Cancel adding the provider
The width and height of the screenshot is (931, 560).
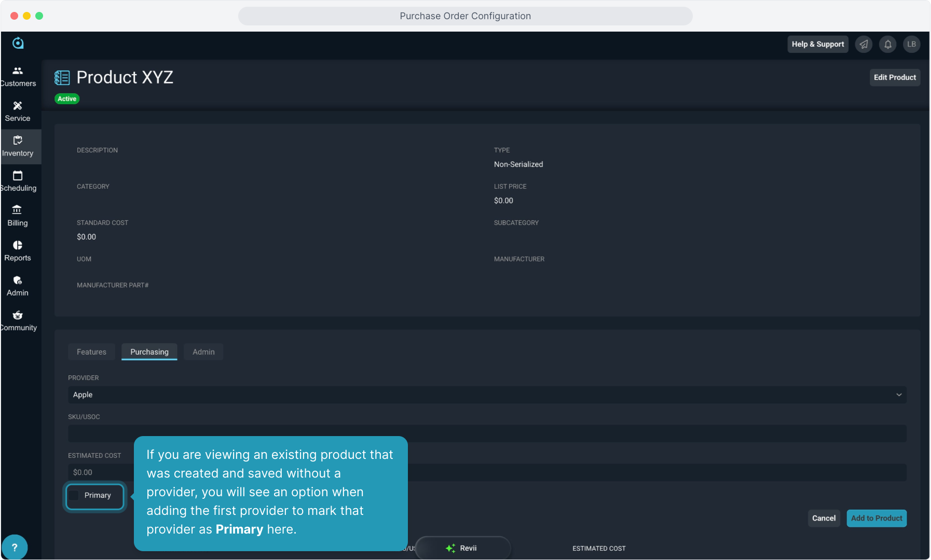824,518
